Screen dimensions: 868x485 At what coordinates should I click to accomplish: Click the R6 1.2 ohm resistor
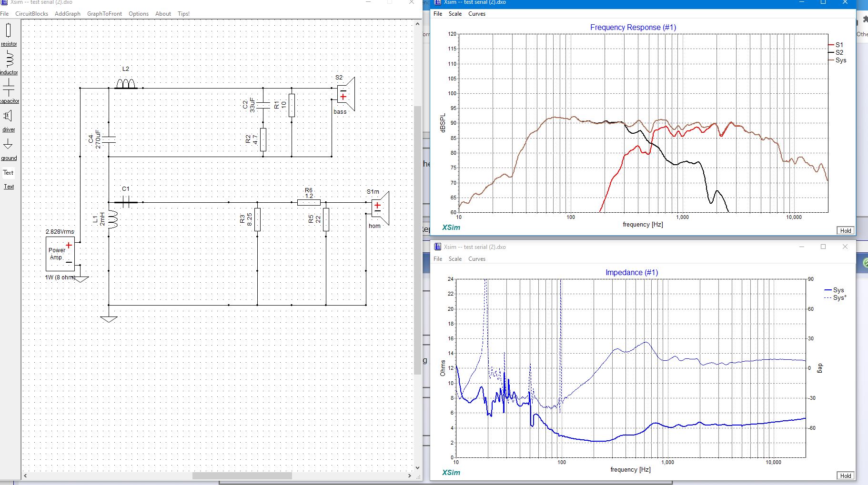(x=309, y=202)
